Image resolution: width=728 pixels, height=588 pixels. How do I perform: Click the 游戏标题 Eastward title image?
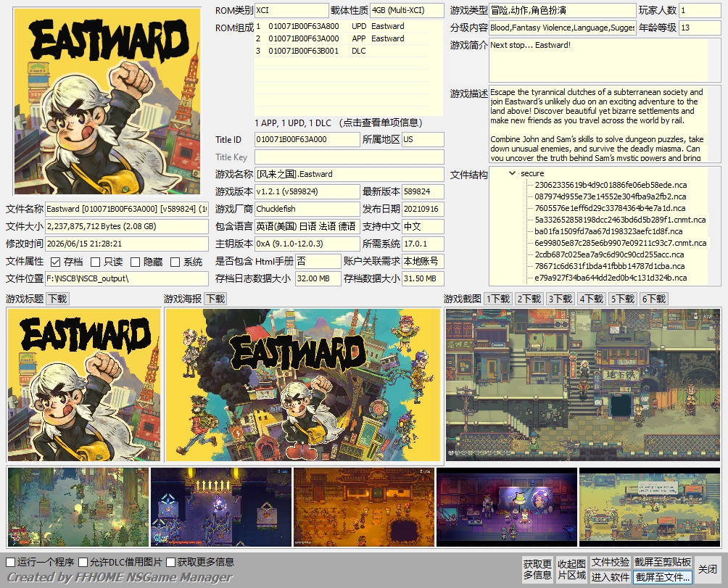(x=83, y=385)
